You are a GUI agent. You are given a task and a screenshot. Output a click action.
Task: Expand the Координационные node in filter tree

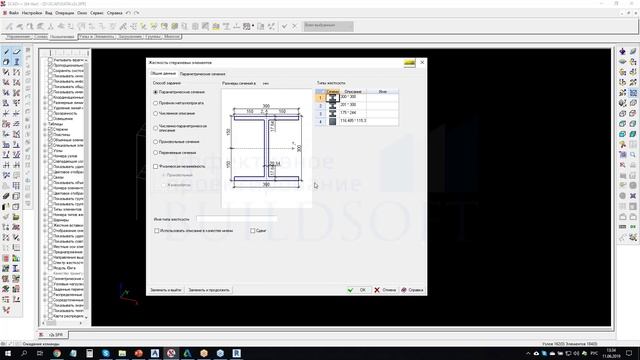click(x=45, y=97)
